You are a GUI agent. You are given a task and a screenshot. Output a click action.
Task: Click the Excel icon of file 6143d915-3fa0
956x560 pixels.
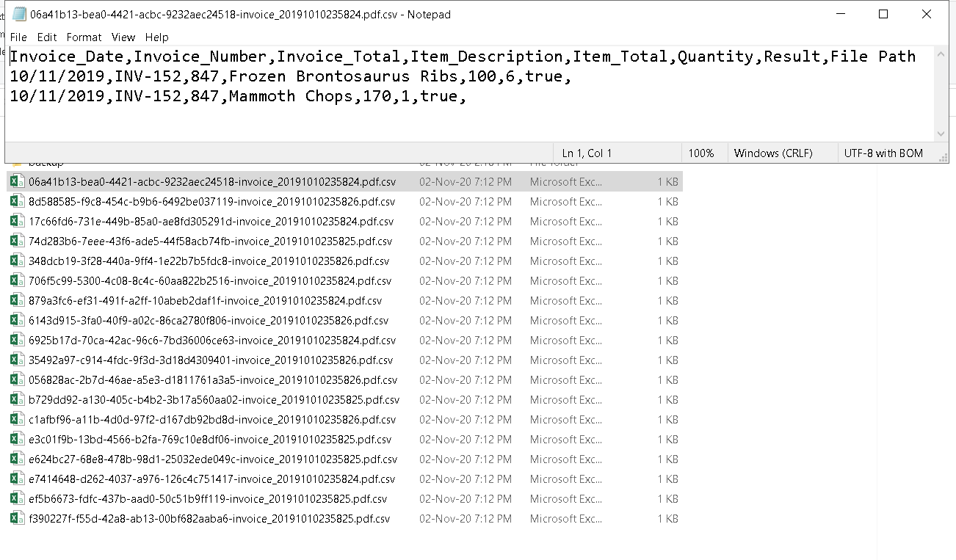click(17, 320)
